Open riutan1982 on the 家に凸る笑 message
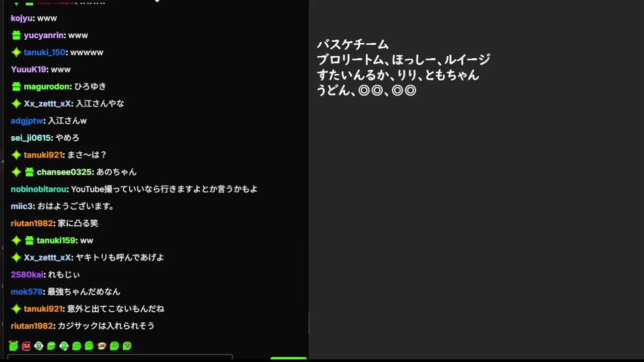644x362 pixels. [x=32, y=223]
